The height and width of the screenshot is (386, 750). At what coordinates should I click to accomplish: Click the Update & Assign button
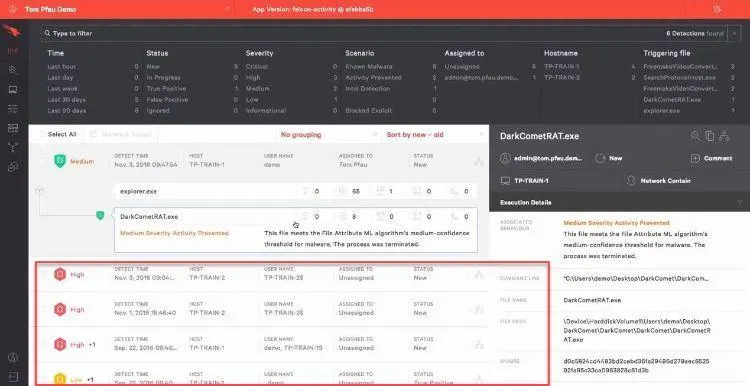click(121, 135)
